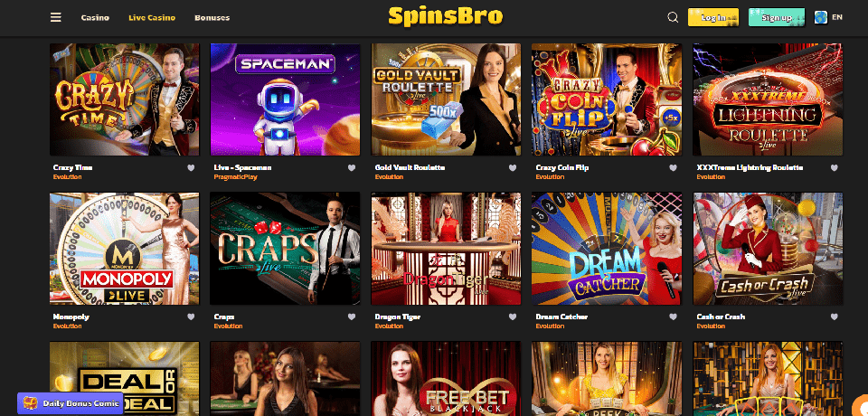Open the Daily Bonus Comic banner
This screenshot has height=416, width=868.
point(70,403)
